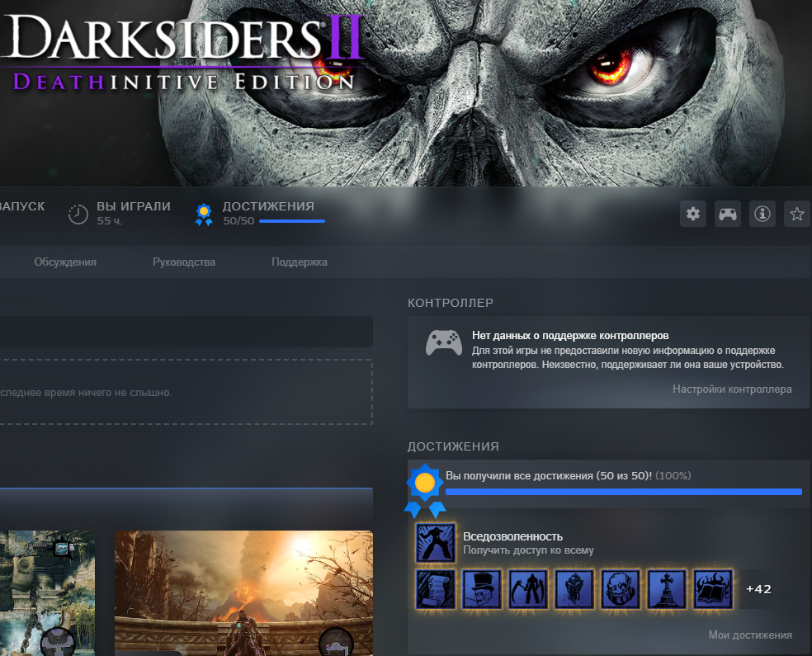The width and height of the screenshot is (812, 656).
Task: Click the 100% achievements progress bar
Action: click(624, 492)
